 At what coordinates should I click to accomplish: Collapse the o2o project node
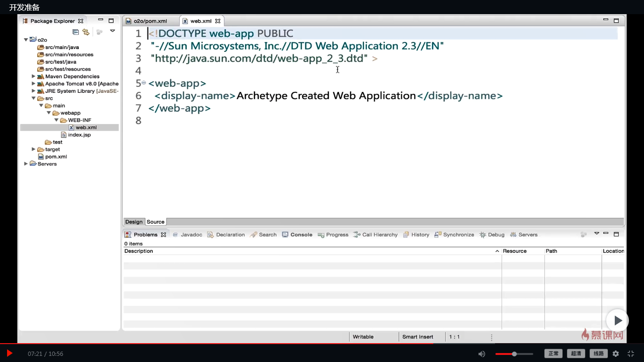click(x=26, y=40)
